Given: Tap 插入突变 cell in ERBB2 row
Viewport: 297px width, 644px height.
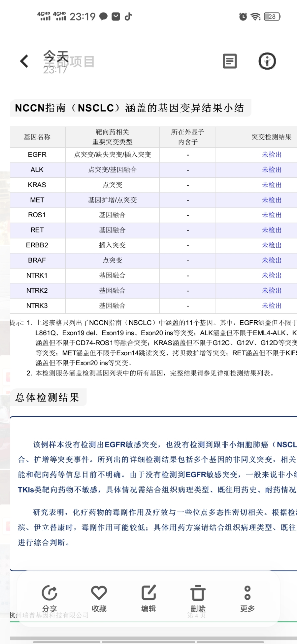Looking at the screenshot, I should [x=113, y=245].
